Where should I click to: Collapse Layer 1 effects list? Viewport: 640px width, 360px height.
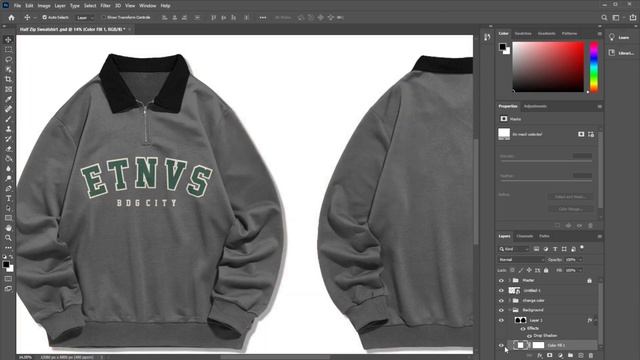point(596,320)
